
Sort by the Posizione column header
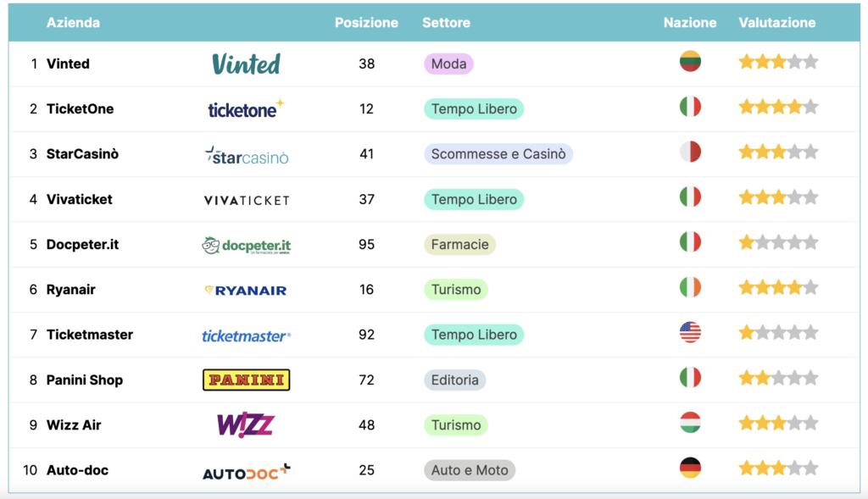pos(366,23)
